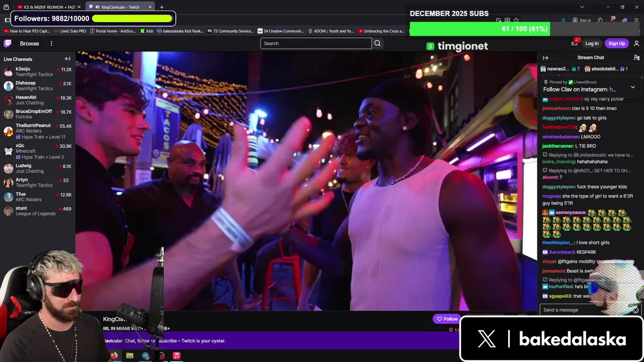
Task: Open Embracing the Cross a... bookmark
Action: [381, 31]
